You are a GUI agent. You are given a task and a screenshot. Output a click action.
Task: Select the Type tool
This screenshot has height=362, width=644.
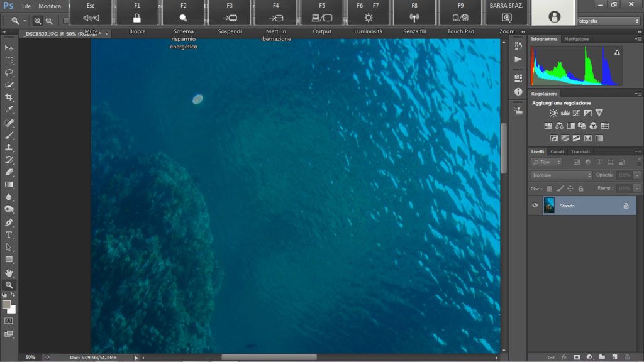tap(9, 235)
